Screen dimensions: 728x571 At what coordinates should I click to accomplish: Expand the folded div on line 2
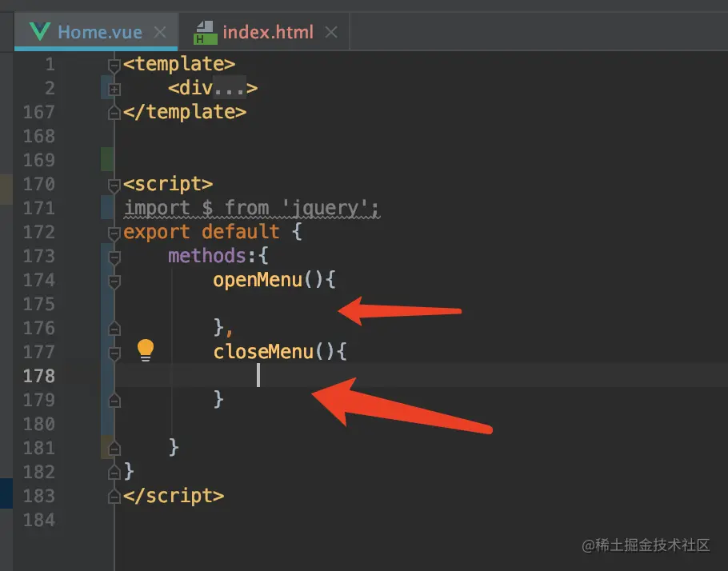[x=114, y=89]
